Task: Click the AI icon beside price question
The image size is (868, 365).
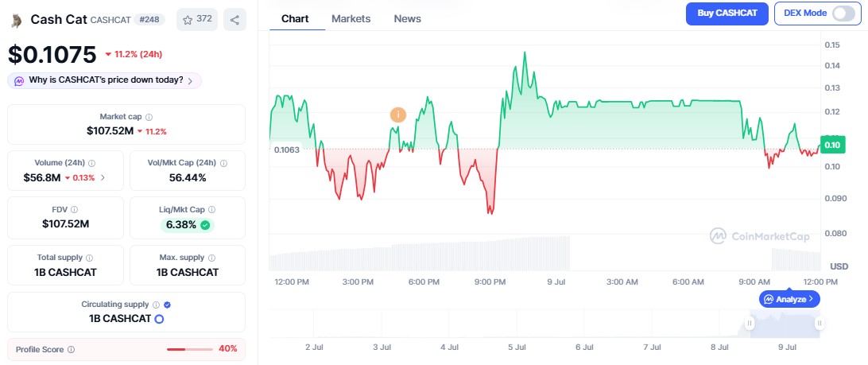Action: pyautogui.click(x=19, y=81)
